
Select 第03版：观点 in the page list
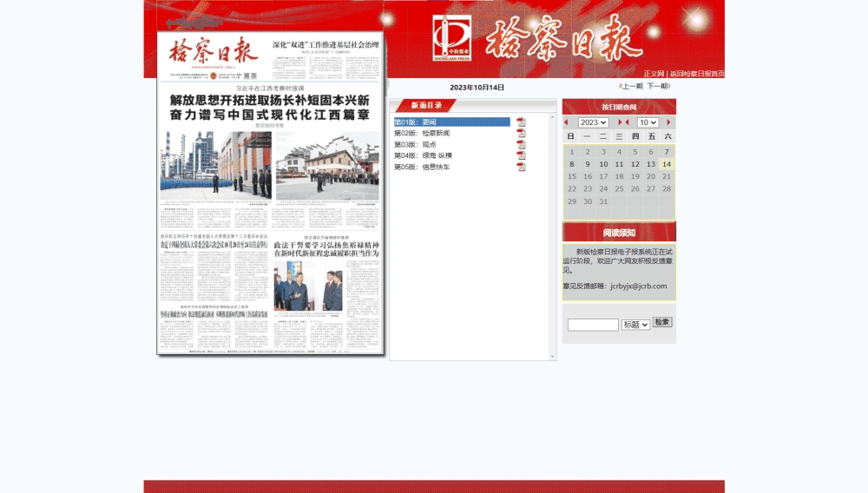415,144
